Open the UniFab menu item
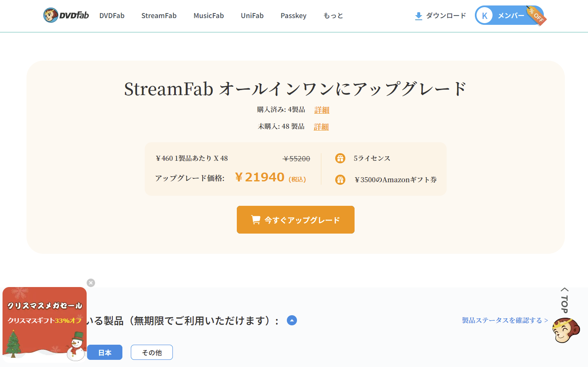 (x=252, y=16)
